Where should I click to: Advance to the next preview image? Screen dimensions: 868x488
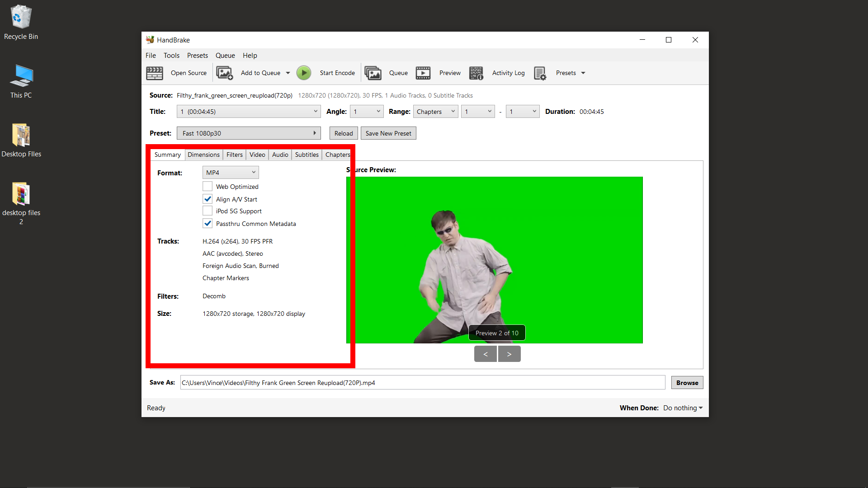tap(509, 354)
